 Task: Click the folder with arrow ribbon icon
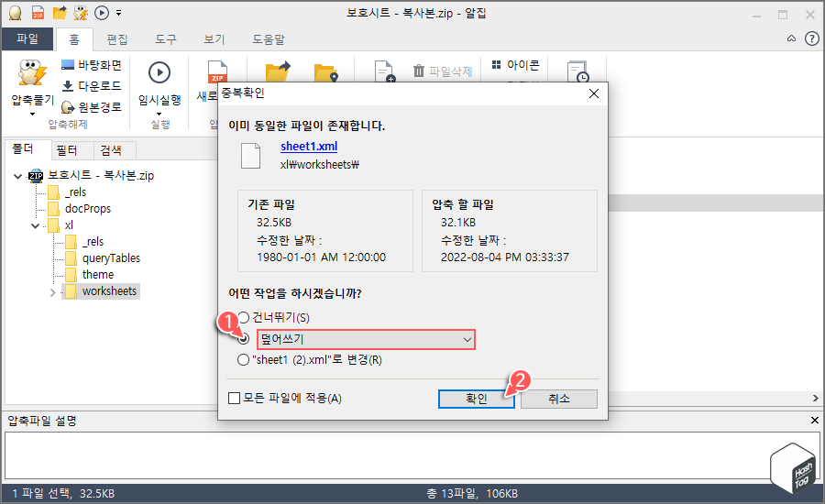click(278, 71)
